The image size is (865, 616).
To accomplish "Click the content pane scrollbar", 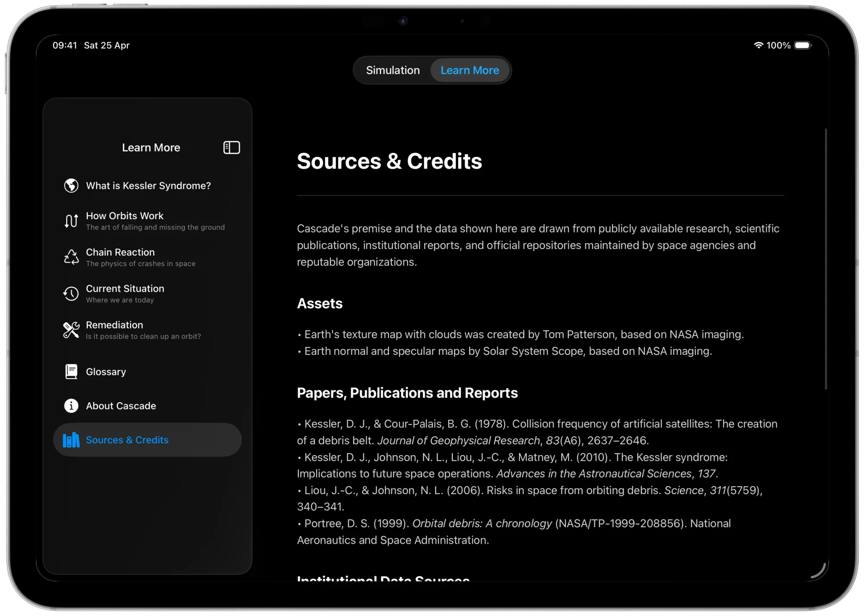I will (826, 259).
